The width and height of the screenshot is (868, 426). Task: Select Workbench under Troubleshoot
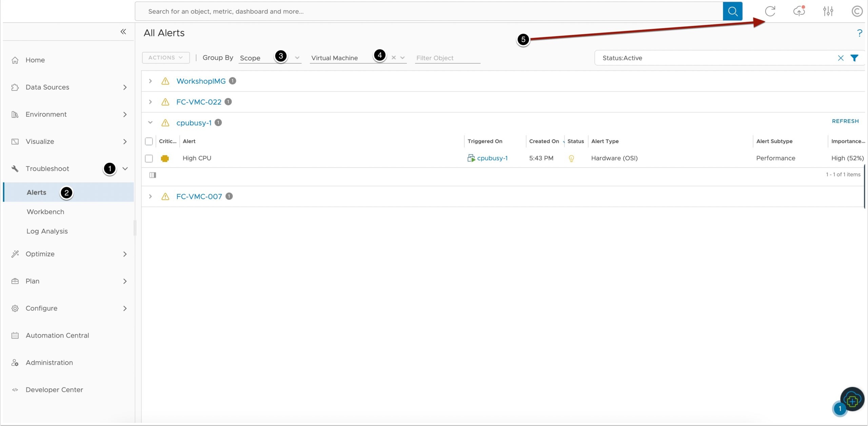45,212
